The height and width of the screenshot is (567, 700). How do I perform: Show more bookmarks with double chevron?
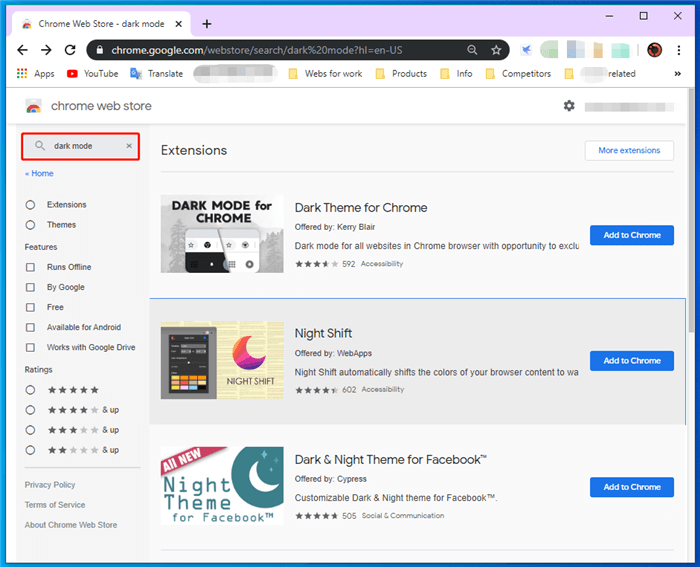[x=677, y=74]
